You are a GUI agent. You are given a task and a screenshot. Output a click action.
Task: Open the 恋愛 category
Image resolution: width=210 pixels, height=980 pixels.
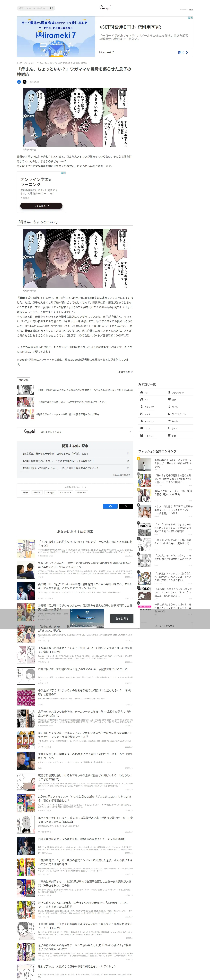coord(180,400)
